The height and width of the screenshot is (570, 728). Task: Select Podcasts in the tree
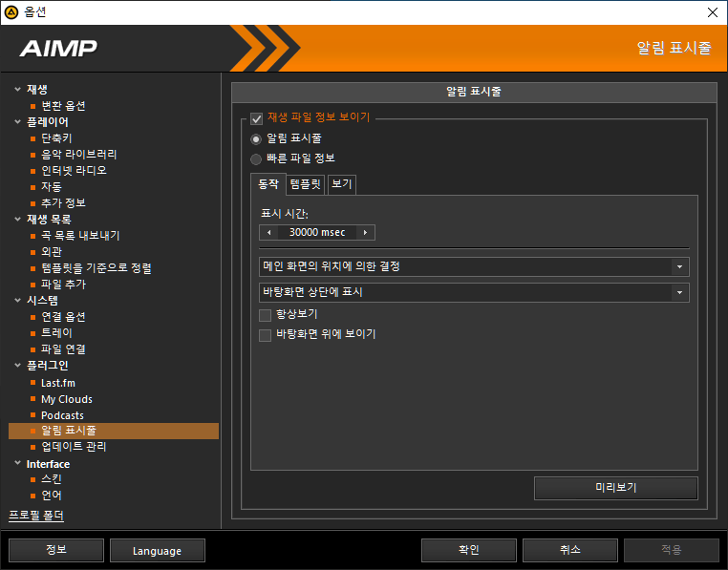(62, 415)
